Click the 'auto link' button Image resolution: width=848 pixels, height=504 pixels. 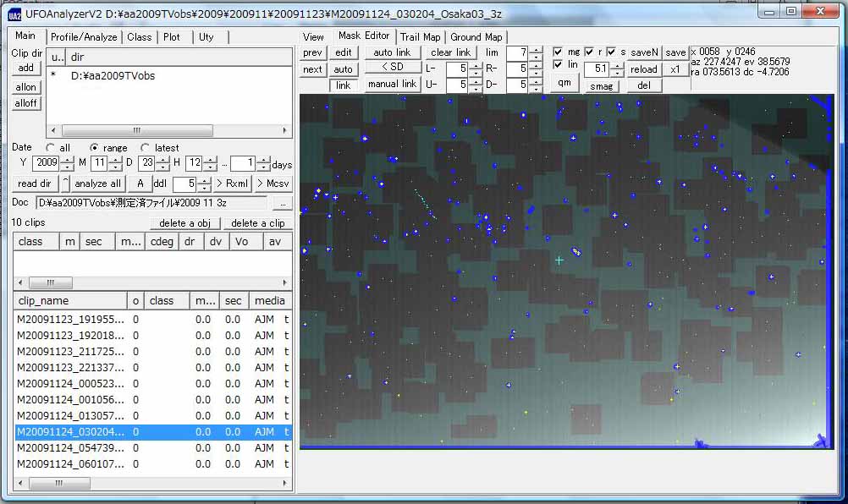point(392,52)
